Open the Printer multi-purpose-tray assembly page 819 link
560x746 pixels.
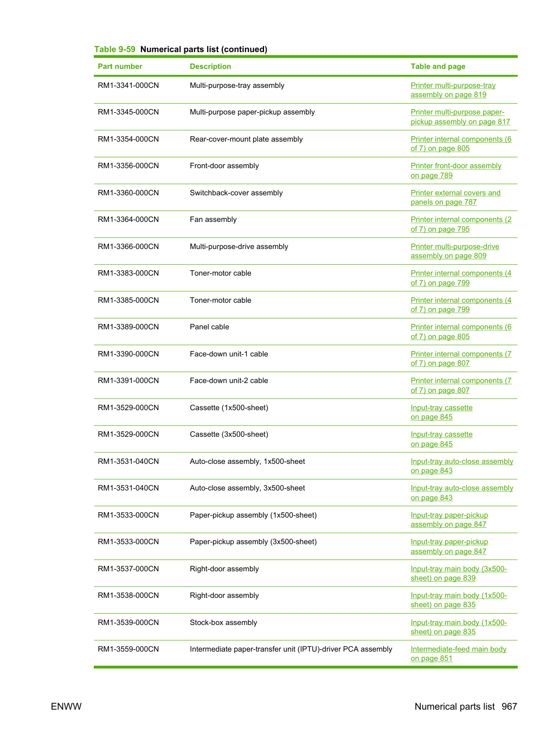(x=453, y=90)
